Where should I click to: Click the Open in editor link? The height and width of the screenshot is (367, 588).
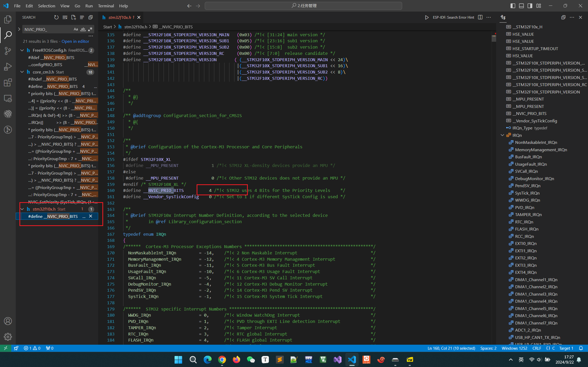(x=75, y=41)
